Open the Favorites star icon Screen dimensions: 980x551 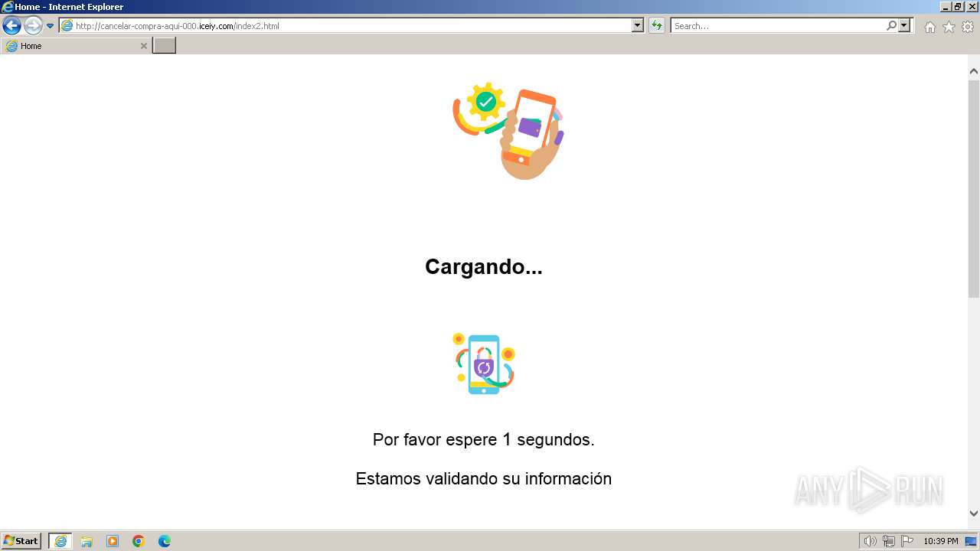point(949,27)
